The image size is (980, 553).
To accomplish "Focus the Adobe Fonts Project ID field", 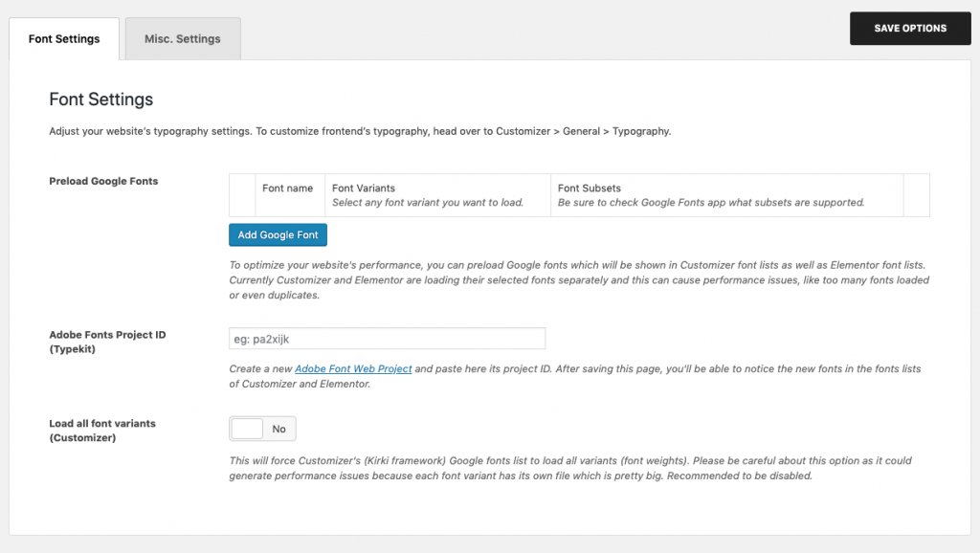I will point(387,339).
